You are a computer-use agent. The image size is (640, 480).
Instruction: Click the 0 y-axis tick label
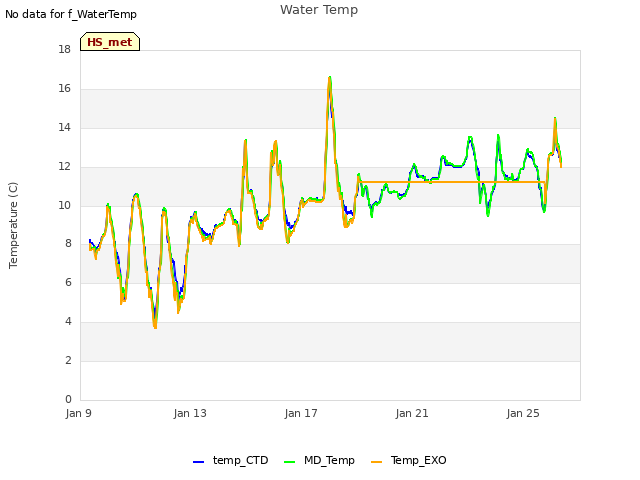coord(68,399)
